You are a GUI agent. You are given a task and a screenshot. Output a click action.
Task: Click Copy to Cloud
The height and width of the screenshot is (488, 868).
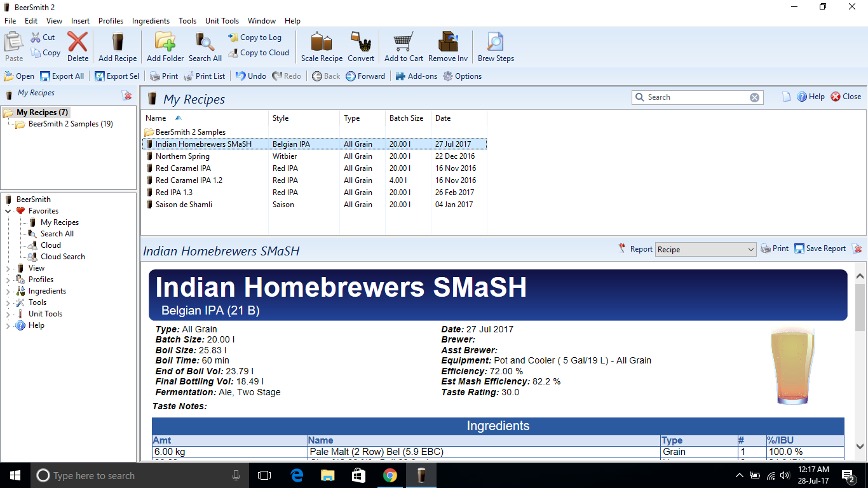point(259,53)
